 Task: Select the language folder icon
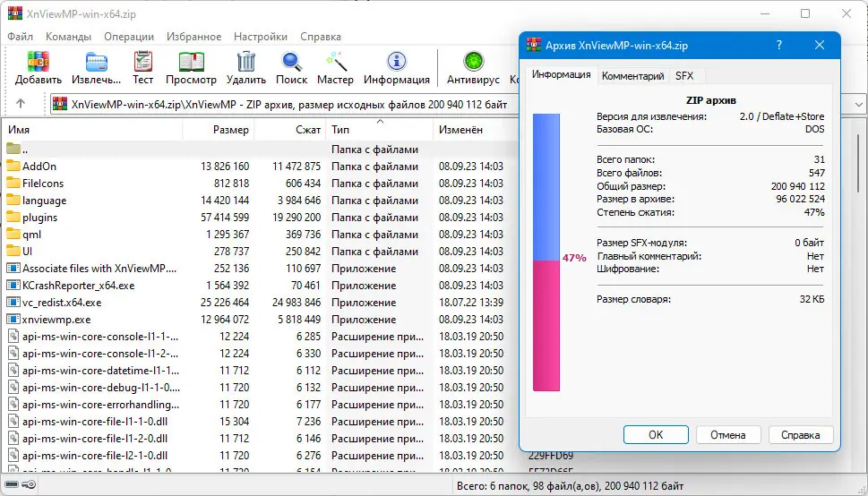(x=13, y=201)
